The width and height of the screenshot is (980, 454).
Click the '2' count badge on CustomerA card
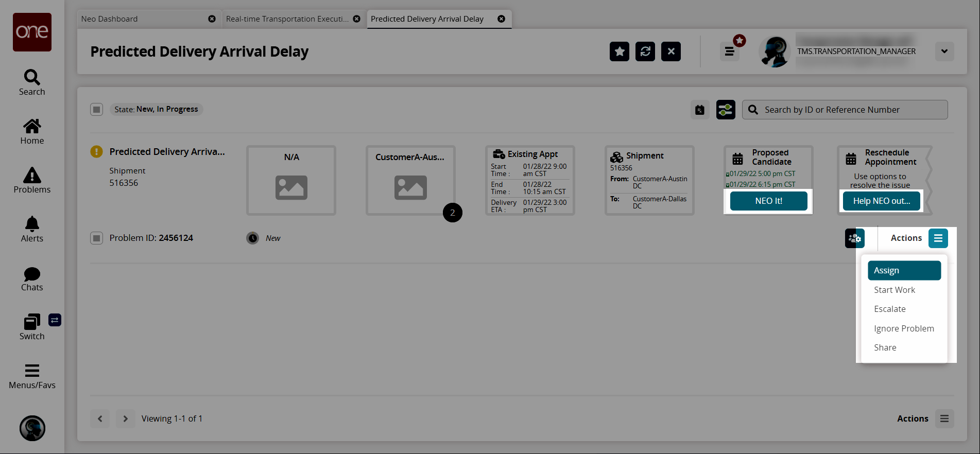pyautogui.click(x=453, y=213)
